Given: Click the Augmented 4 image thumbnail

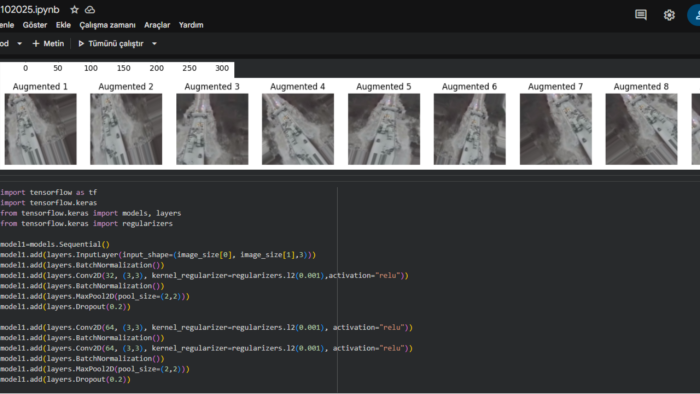Looking at the screenshot, I should (298, 129).
